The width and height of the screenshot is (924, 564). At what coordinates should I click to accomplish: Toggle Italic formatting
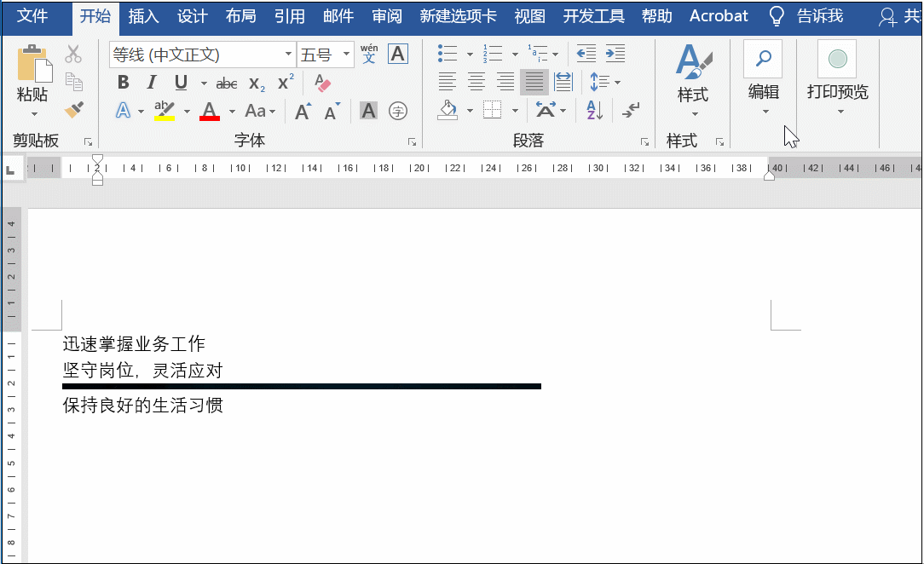click(x=152, y=83)
